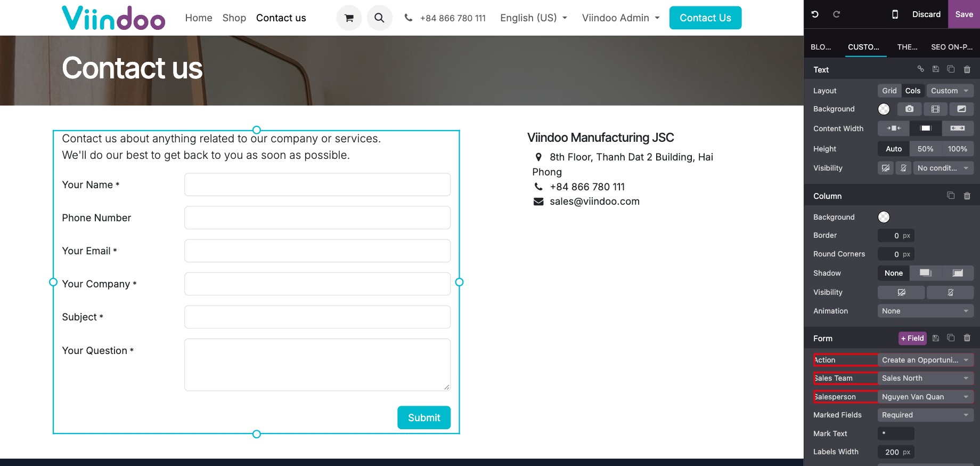Set a background image via camera icon
Viewport: 980px width, 466px height.
click(x=909, y=109)
